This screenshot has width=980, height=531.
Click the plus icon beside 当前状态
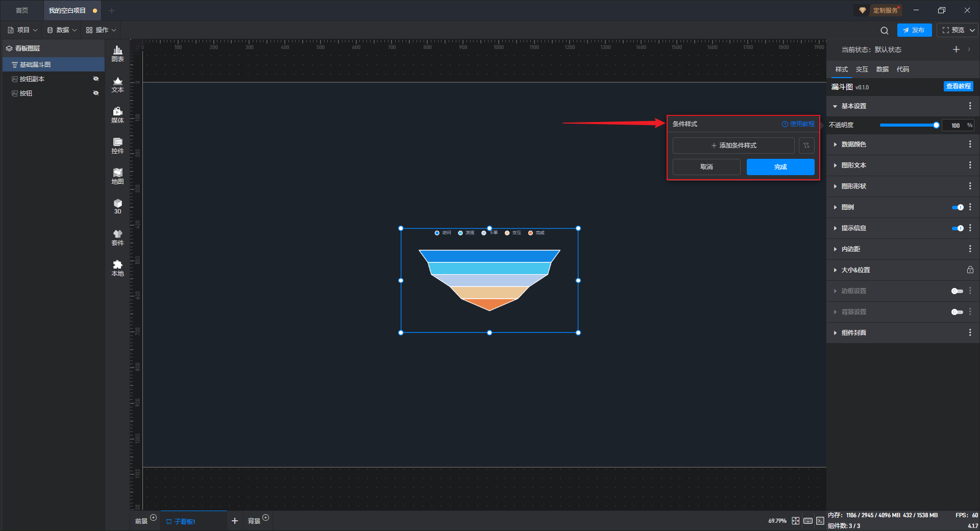pyautogui.click(x=956, y=50)
